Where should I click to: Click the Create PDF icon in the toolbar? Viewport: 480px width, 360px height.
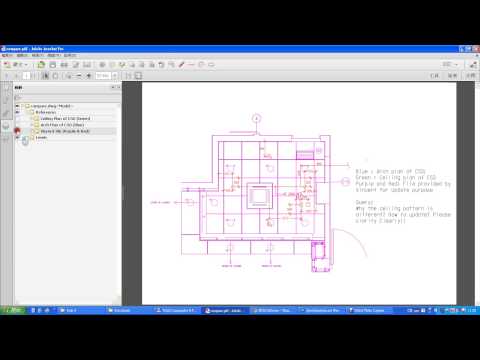(7, 65)
